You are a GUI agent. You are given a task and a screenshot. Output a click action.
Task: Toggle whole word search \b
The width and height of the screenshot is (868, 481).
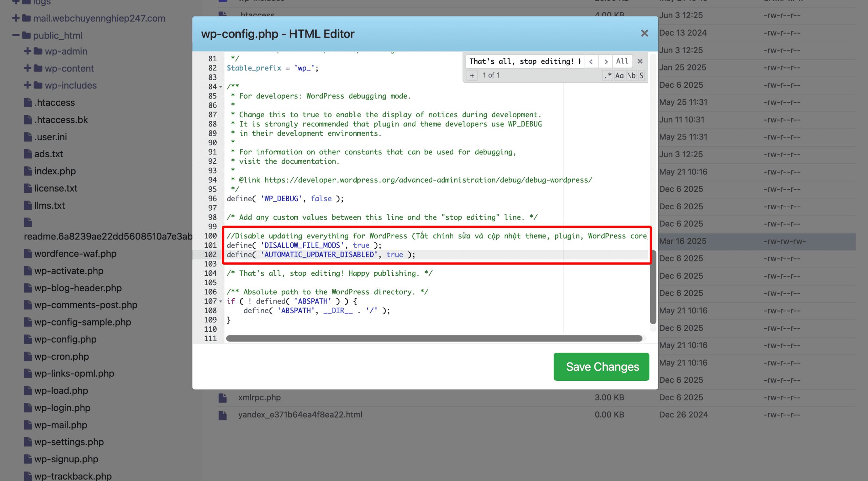[x=631, y=75]
